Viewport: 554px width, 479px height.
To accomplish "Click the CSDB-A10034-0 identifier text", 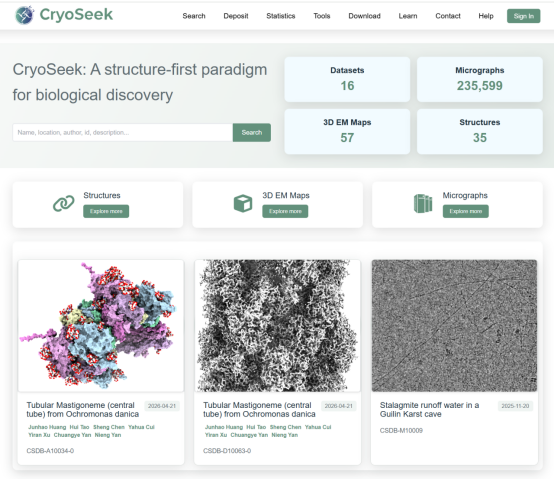I will [50, 451].
